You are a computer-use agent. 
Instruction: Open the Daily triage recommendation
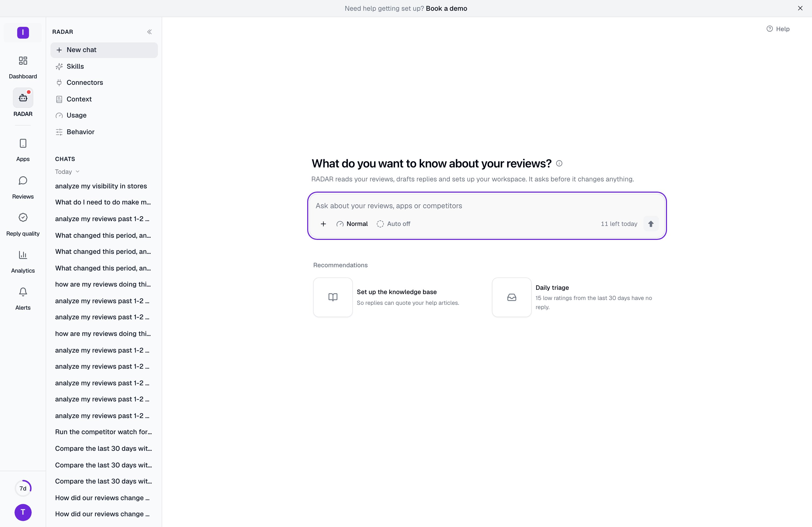[577, 297]
